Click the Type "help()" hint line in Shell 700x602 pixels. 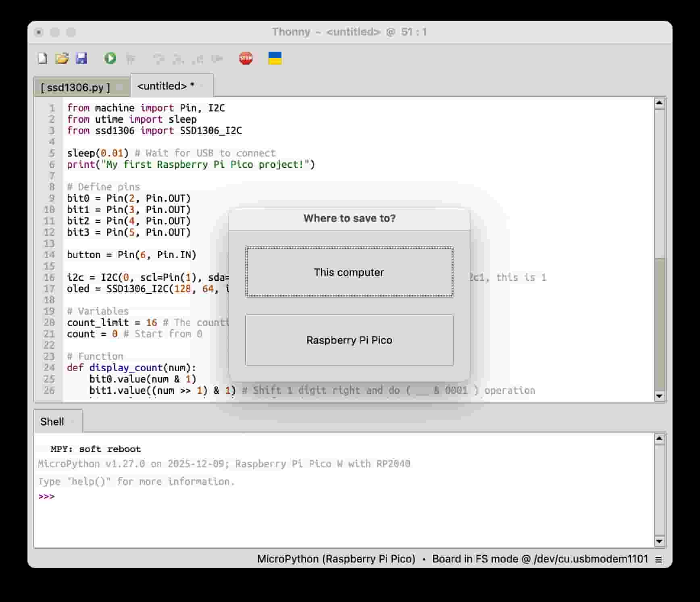[136, 481]
